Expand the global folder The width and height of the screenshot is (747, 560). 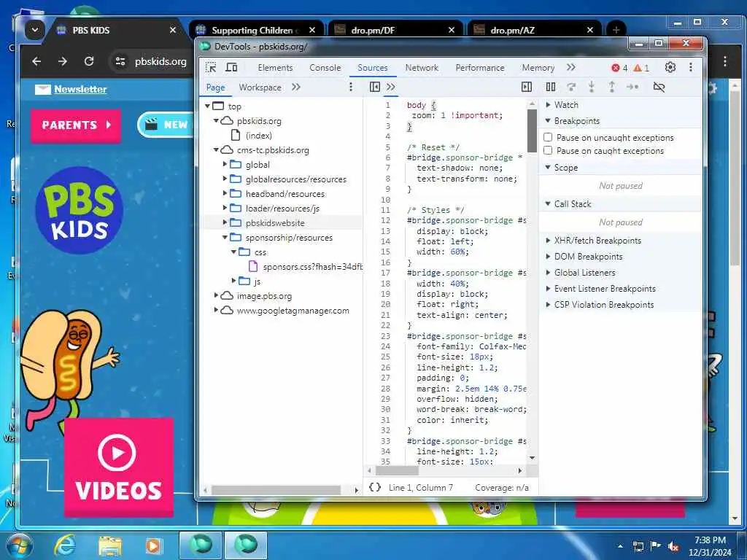pos(225,164)
